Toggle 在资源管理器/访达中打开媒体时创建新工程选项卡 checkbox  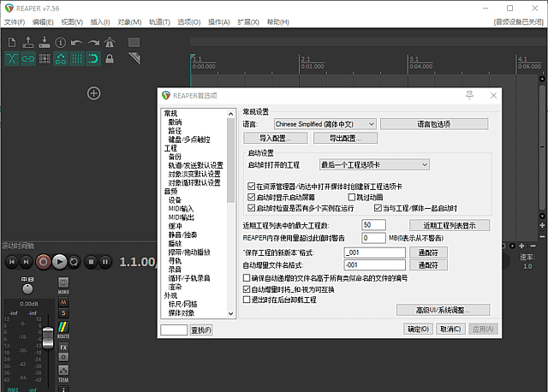tap(251, 187)
